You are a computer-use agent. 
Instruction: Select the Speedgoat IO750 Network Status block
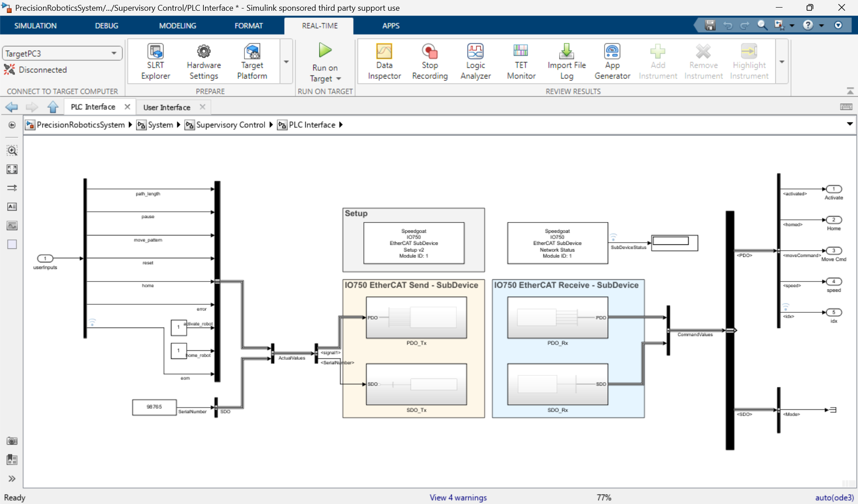(x=557, y=243)
